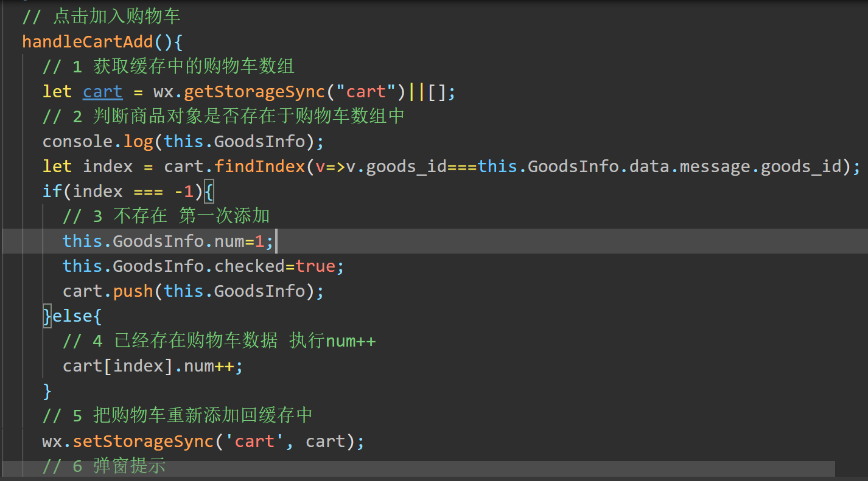Screen dimensions: 868x481
Task: Click comment "// 3 不存在 第一次添加"
Action: 166,216
